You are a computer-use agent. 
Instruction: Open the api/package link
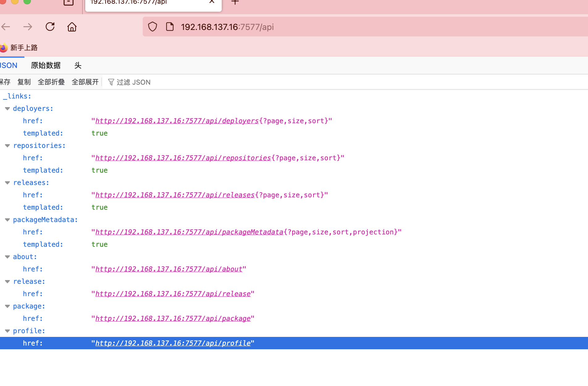173,319
